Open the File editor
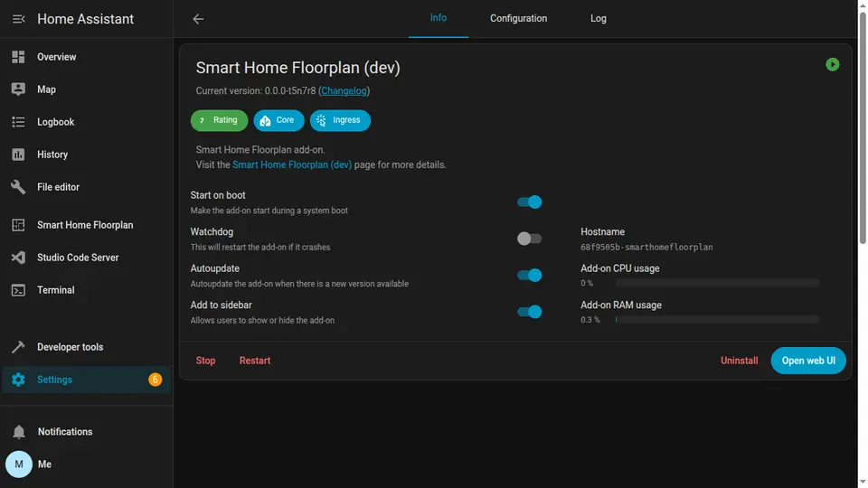Viewport: 868px width, 488px height. (x=87, y=187)
